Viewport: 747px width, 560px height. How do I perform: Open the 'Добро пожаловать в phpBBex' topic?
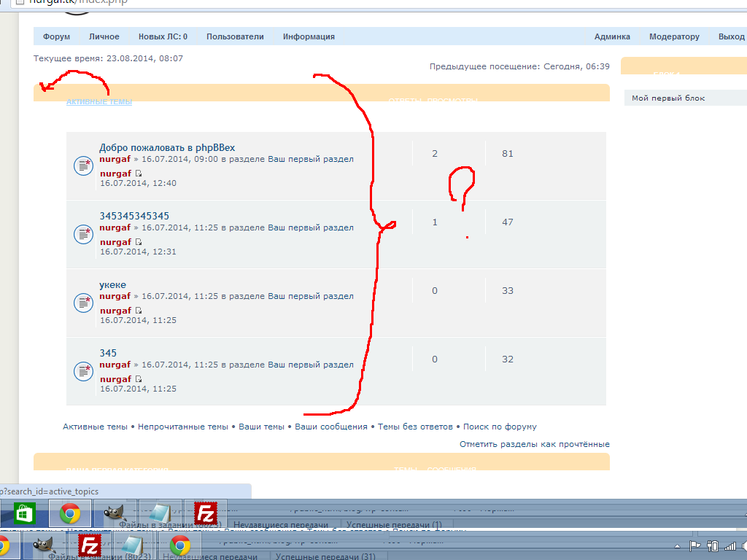[167, 148]
